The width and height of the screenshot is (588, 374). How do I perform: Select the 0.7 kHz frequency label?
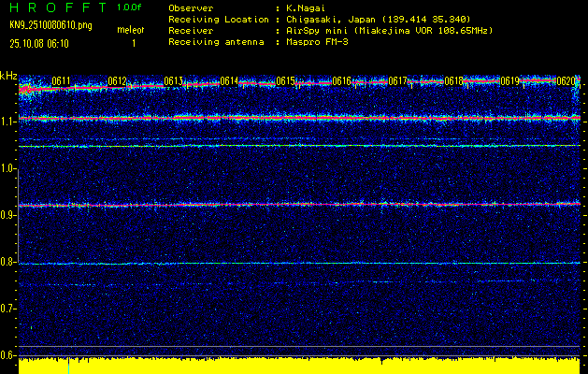[x=8, y=309]
